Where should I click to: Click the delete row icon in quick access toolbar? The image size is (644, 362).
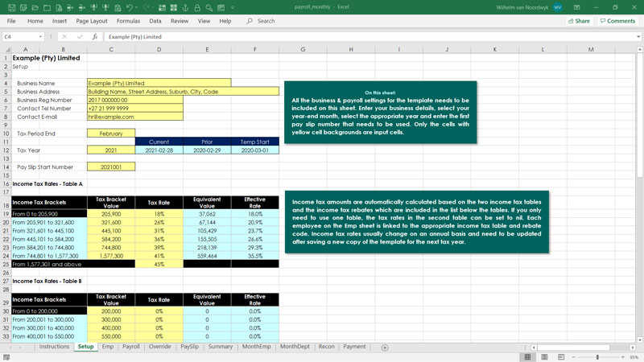[82, 7]
